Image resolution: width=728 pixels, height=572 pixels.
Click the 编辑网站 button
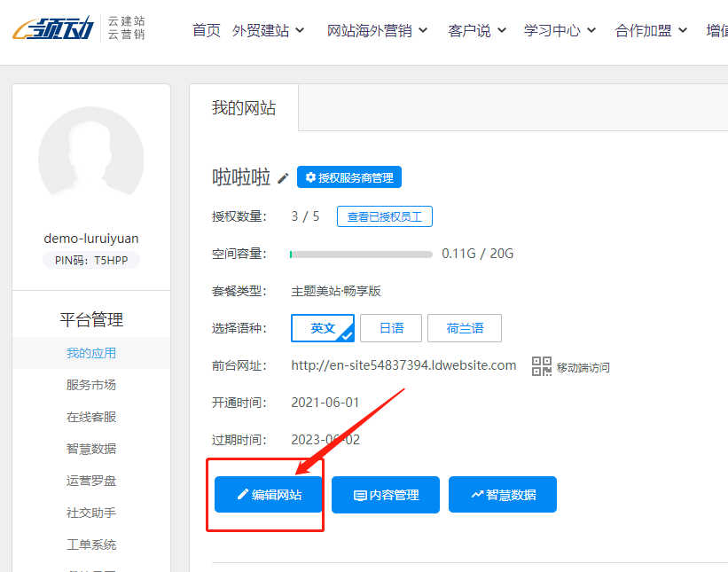(x=269, y=495)
